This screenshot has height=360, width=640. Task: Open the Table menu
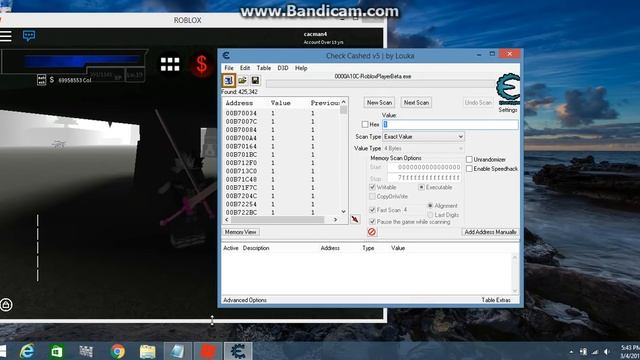click(x=264, y=68)
